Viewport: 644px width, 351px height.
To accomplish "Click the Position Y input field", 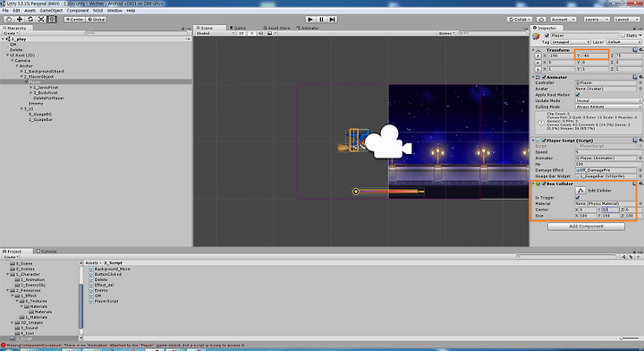I will click(x=595, y=56).
